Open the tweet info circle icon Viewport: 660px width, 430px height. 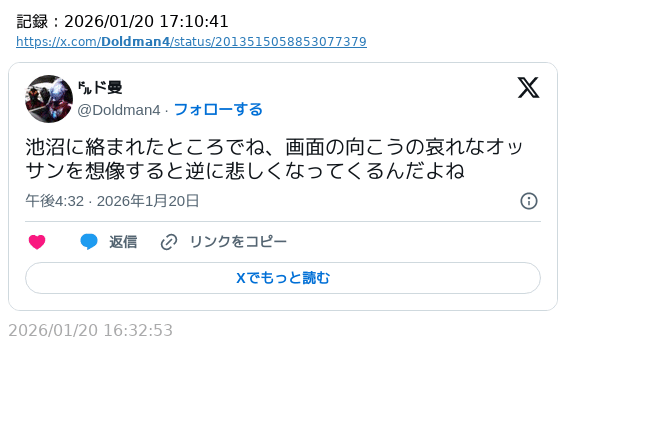529,201
